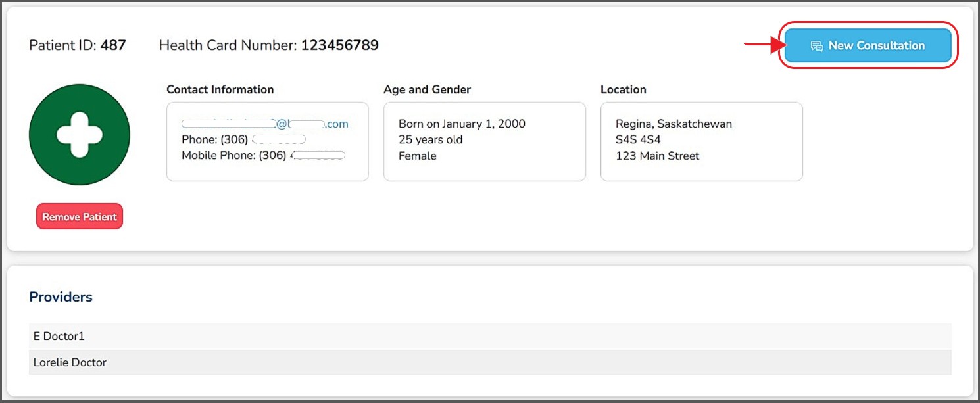Image resolution: width=980 pixels, height=403 pixels.
Task: Open the patient's email address link
Action: click(265, 124)
